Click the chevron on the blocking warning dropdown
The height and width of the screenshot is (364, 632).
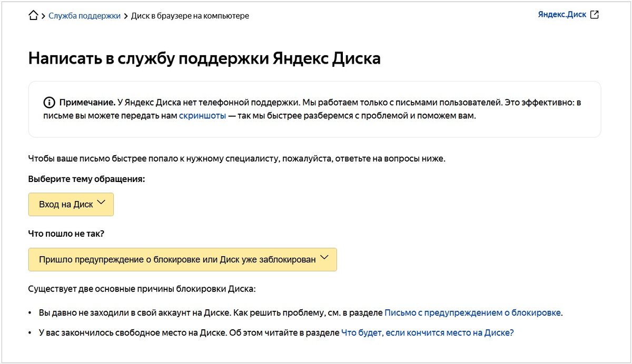pos(324,258)
